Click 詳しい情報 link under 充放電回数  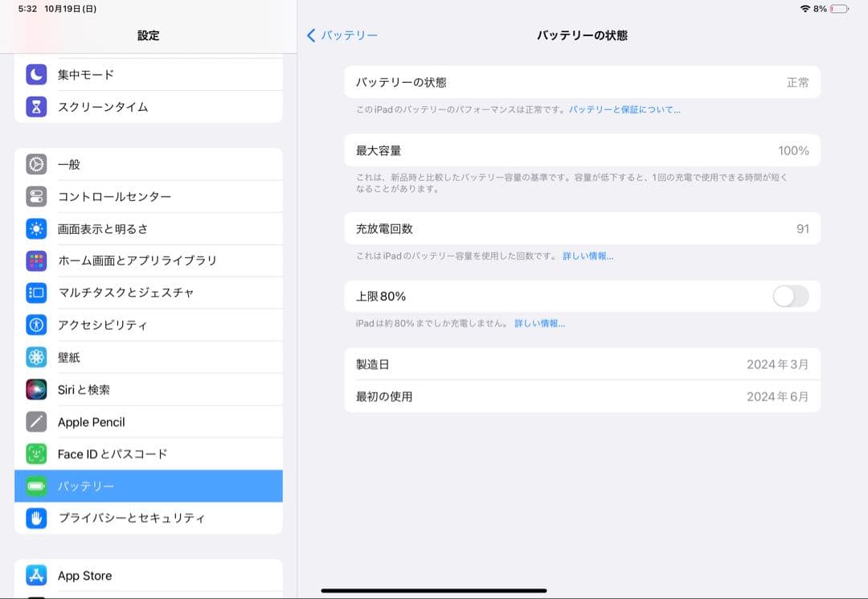coord(588,256)
